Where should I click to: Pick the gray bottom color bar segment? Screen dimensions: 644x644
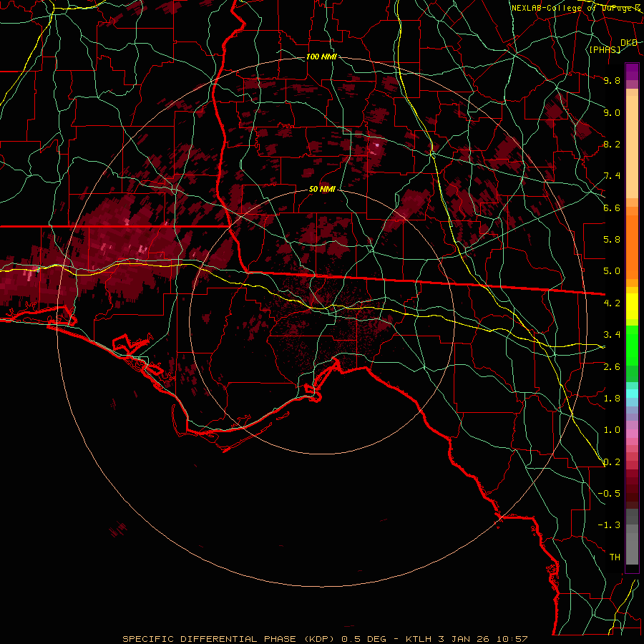pos(632,550)
